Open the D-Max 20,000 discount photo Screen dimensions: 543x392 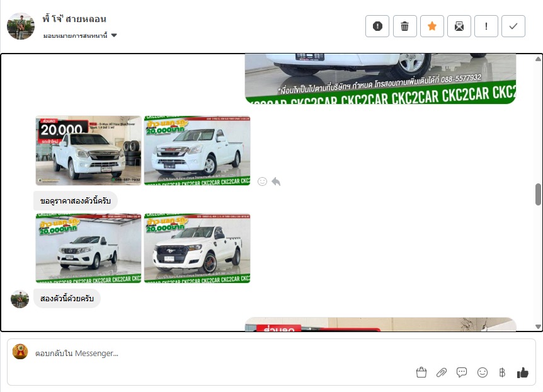point(89,151)
